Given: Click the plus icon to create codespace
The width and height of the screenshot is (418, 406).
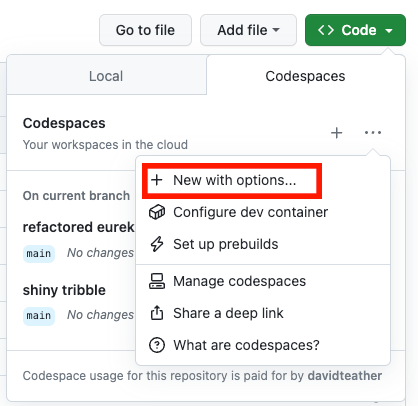Looking at the screenshot, I should [337, 133].
